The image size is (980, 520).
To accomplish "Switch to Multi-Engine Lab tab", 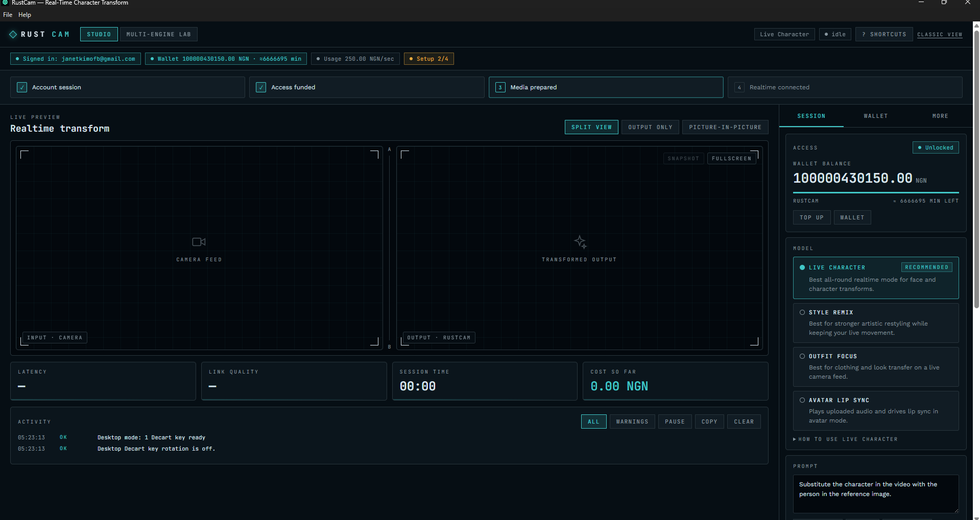I will click(158, 34).
